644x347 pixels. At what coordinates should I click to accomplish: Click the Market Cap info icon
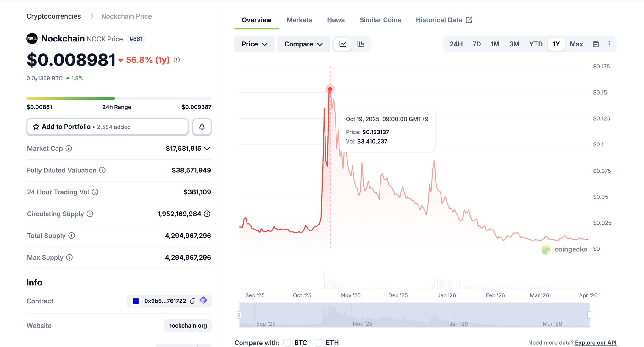(69, 148)
